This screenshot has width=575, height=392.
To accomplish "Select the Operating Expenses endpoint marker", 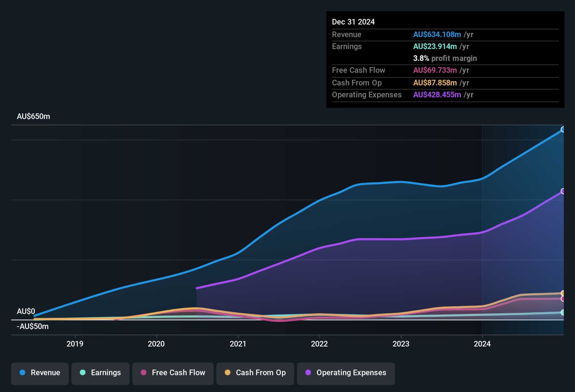I will point(563,191).
